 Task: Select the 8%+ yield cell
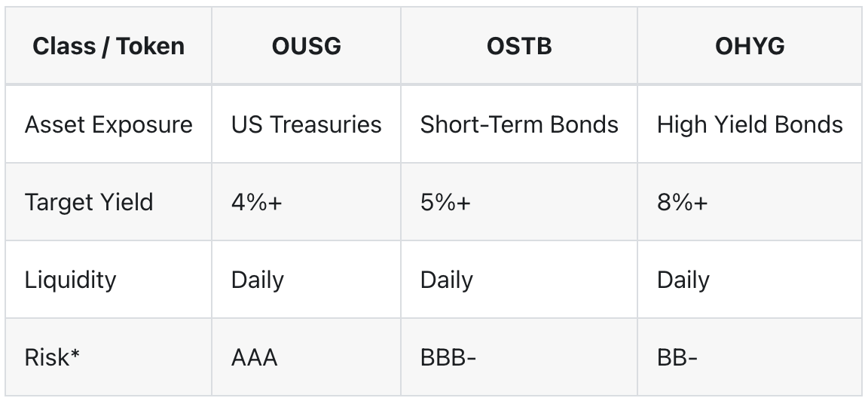coord(750,201)
